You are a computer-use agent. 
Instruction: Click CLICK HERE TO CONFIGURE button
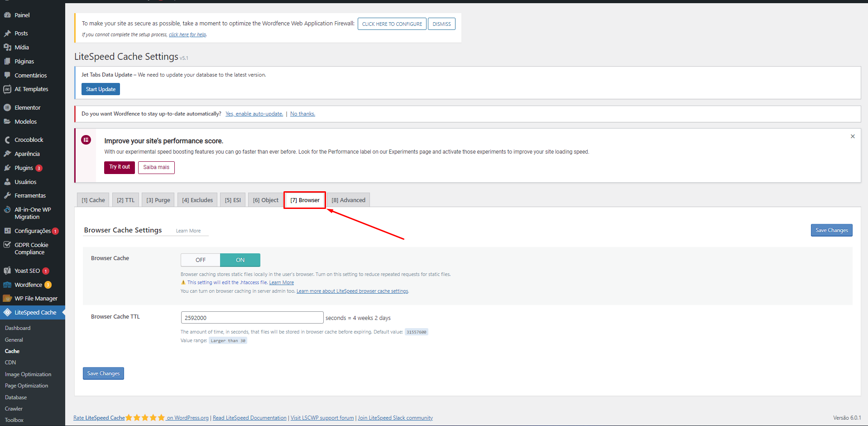click(x=392, y=24)
